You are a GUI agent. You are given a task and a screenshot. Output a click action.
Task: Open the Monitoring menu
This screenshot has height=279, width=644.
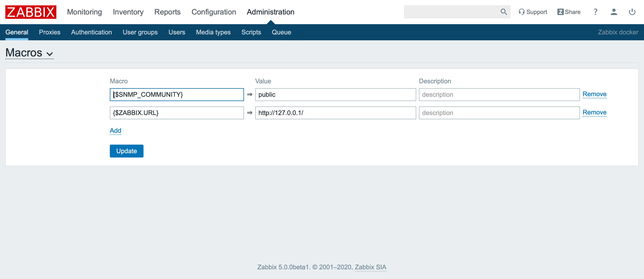[84, 12]
